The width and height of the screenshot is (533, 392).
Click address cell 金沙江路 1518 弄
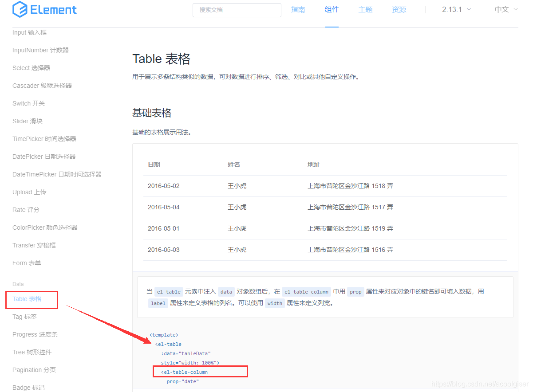350,186
